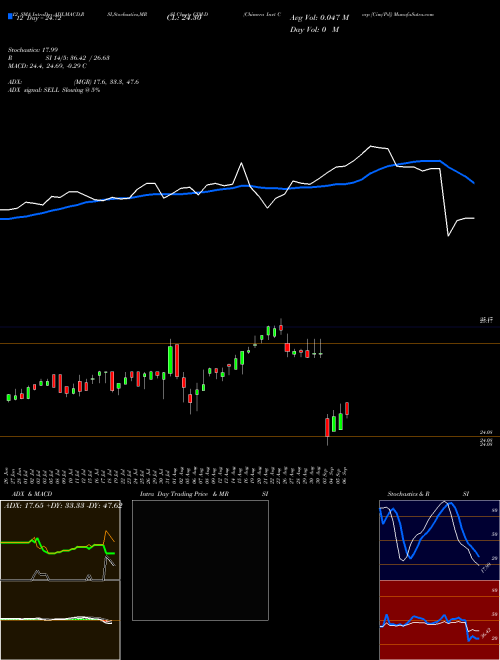Click the 17.99 stochastics end-of-line value label

486,567
